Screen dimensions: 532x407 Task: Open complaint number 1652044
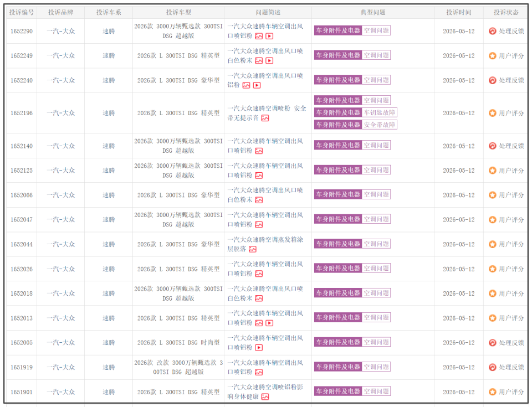point(22,244)
